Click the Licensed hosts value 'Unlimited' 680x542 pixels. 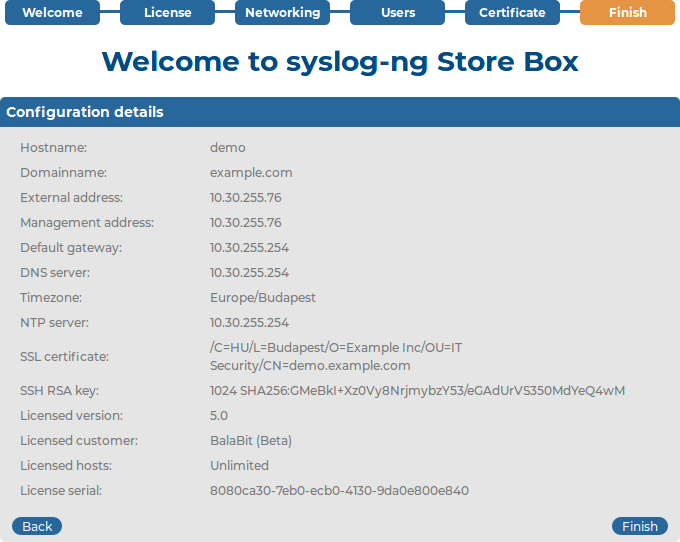click(239, 466)
